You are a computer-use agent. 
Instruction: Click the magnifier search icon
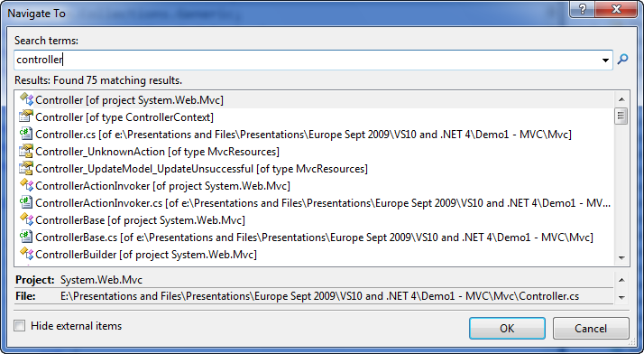[622, 60]
